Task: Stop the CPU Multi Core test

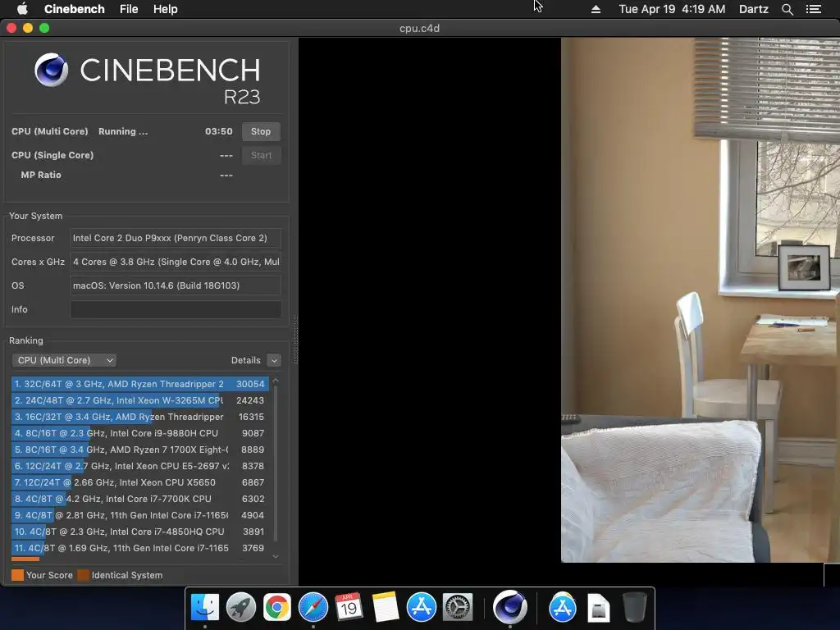Action: (261, 131)
